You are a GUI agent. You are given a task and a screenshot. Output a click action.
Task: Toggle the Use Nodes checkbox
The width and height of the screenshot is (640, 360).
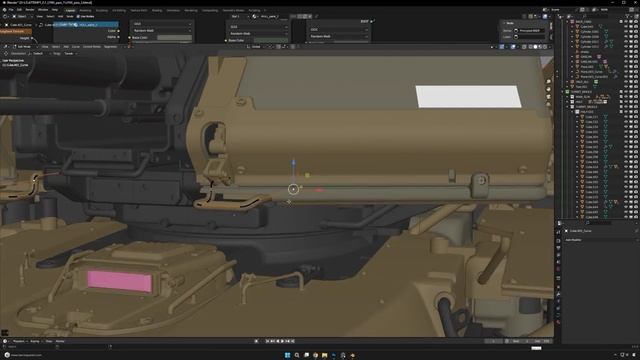pos(78,16)
